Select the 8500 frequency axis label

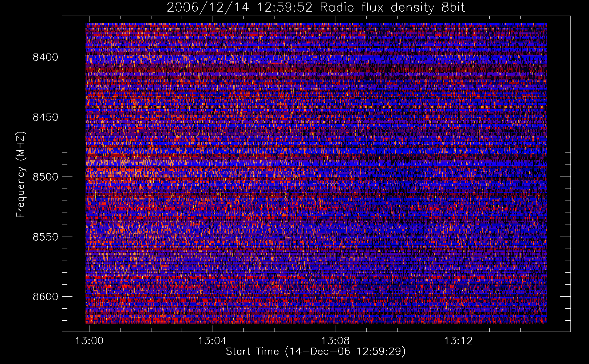[45, 177]
